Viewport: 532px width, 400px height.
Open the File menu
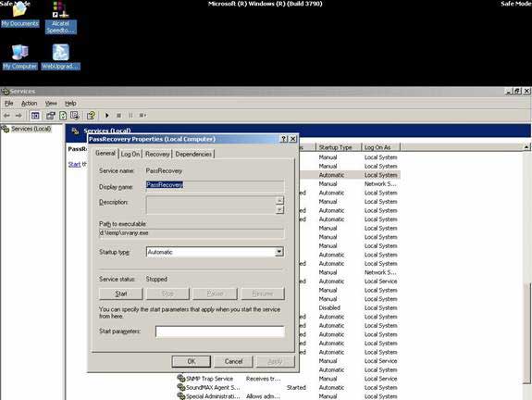pos(9,103)
